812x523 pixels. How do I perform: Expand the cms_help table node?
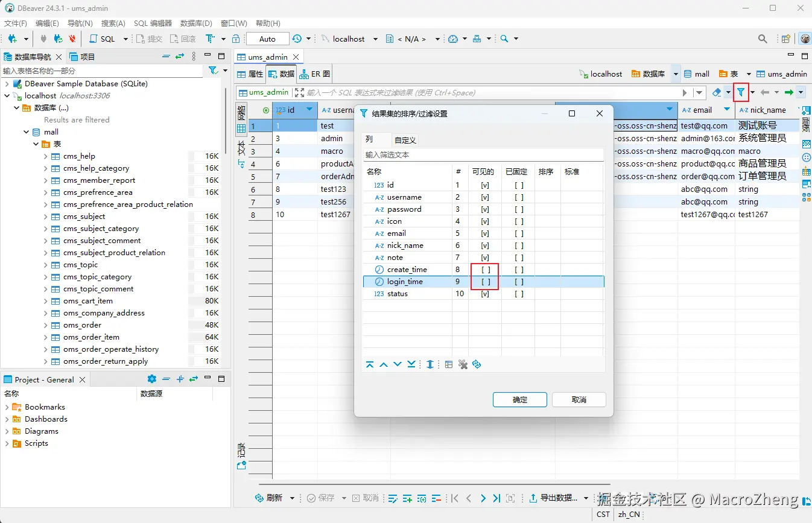(46, 156)
